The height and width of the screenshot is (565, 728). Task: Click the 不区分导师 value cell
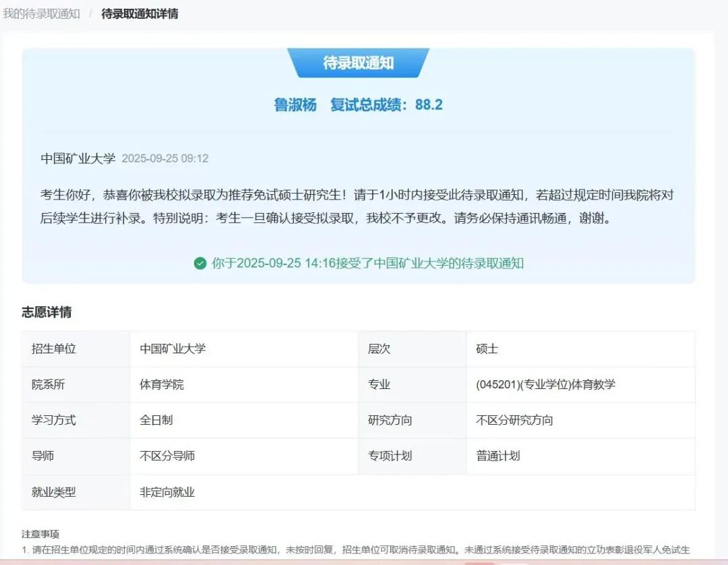pyautogui.click(x=244, y=456)
